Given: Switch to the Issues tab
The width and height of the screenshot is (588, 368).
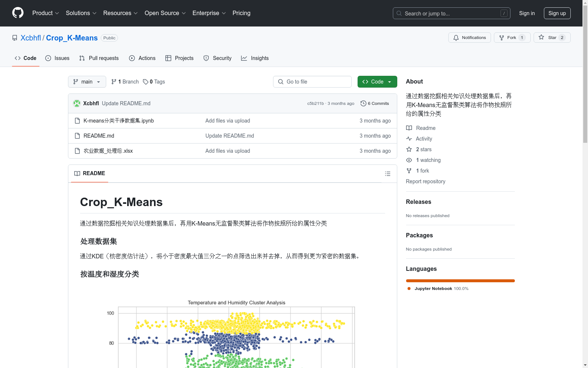Looking at the screenshot, I should (x=57, y=58).
